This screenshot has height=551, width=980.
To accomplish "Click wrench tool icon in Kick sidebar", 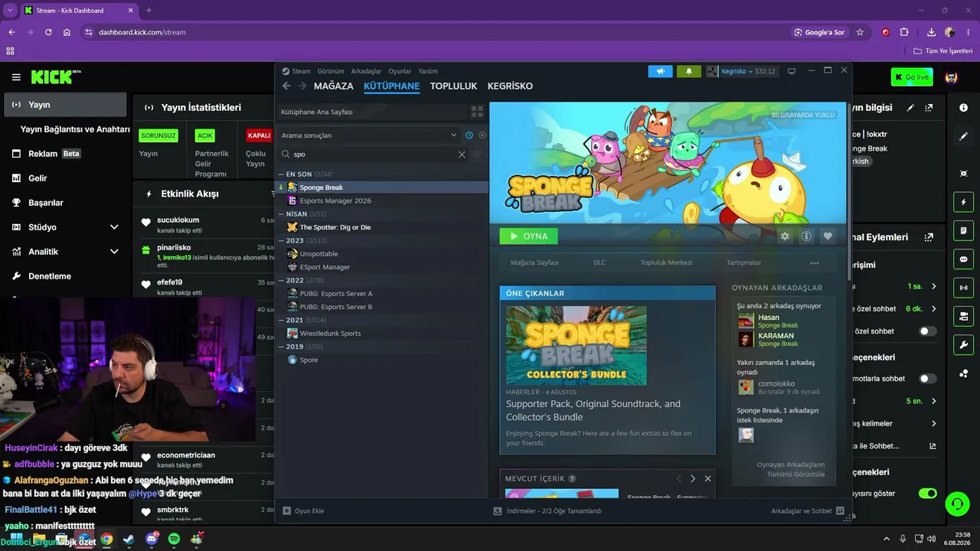I will (x=963, y=344).
